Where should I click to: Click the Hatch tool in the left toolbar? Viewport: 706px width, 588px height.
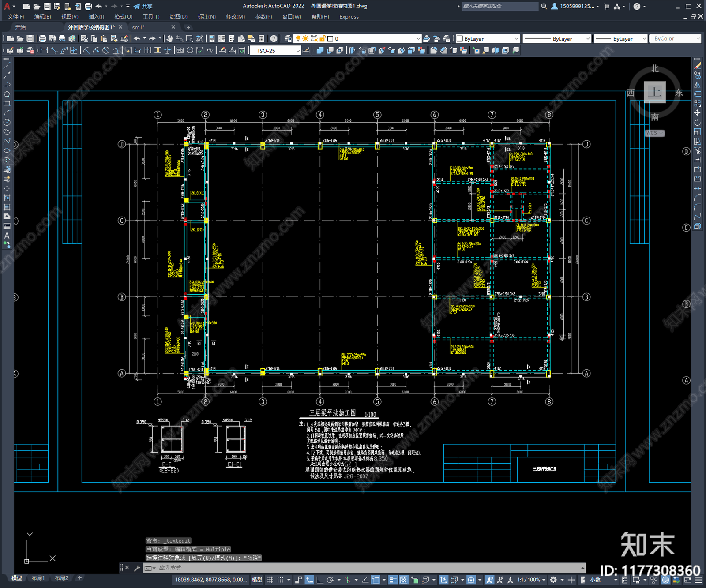point(7,198)
